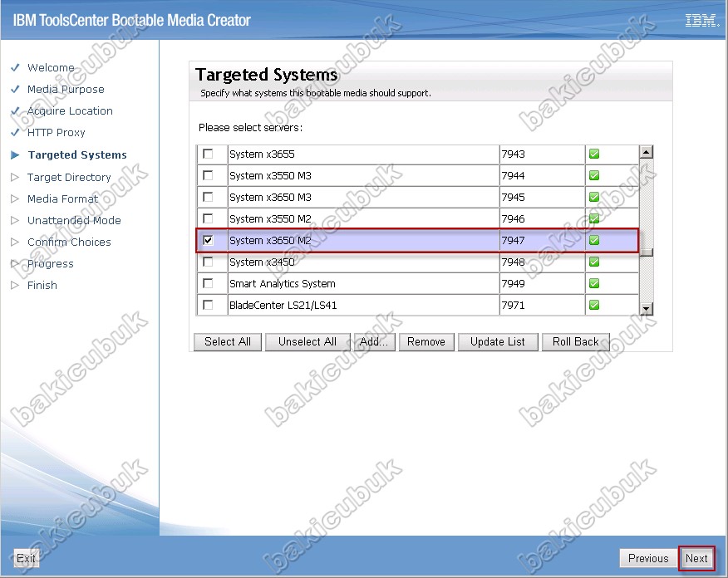Open the Media Format step

[62, 198]
